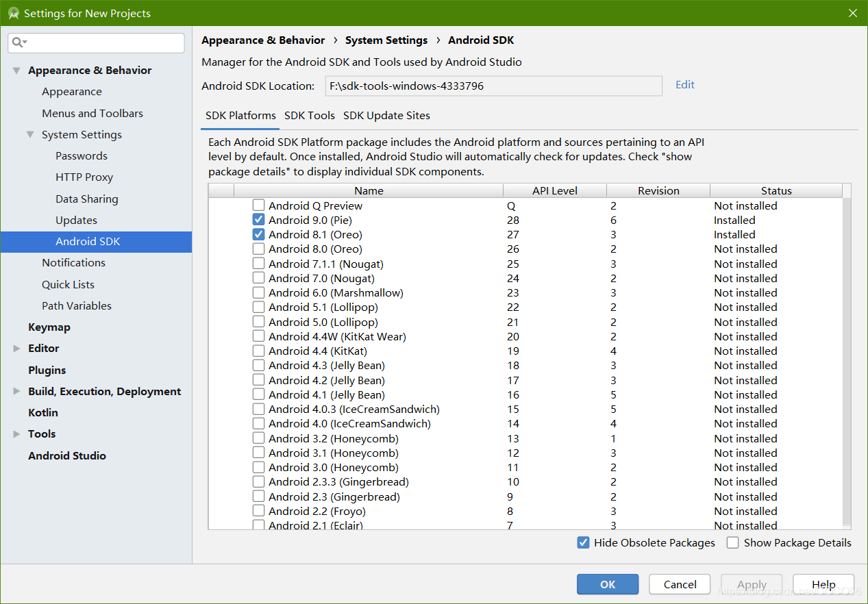Image resolution: width=868 pixels, height=604 pixels.
Task: Tick the Android 2.3 (Gingerbread) checkbox
Action: pos(258,496)
